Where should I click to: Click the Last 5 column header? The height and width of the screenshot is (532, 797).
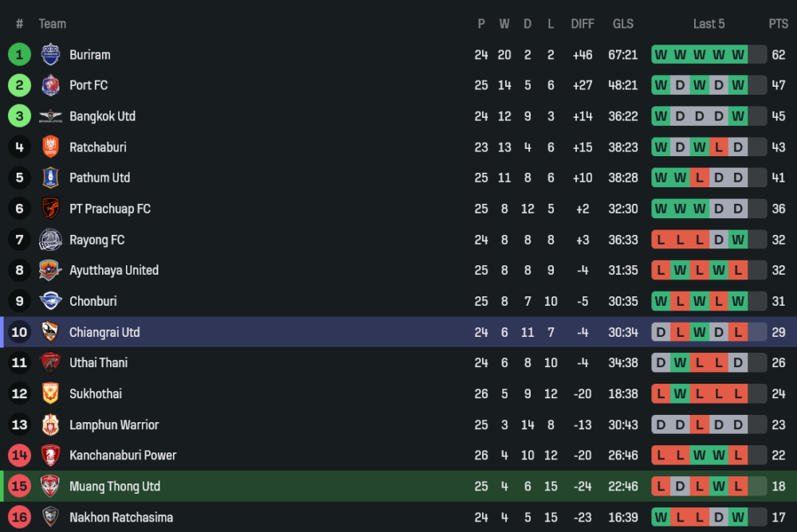pyautogui.click(x=709, y=24)
